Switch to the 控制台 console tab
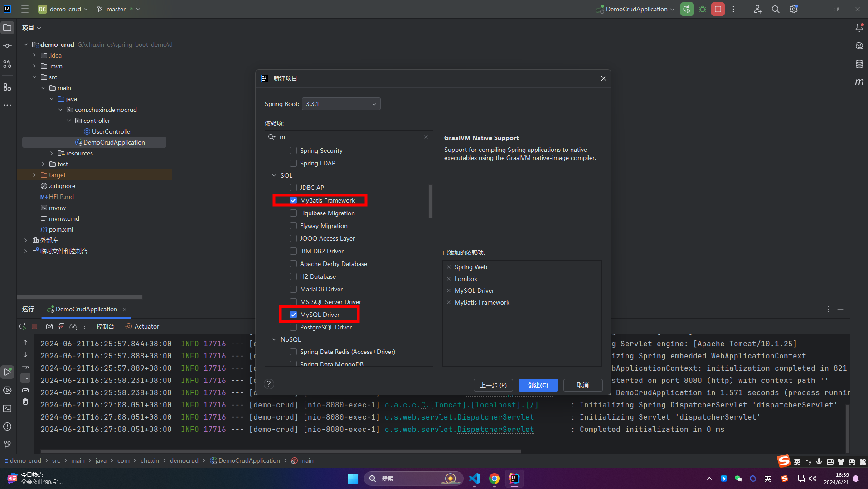The image size is (868, 489). 105,326
